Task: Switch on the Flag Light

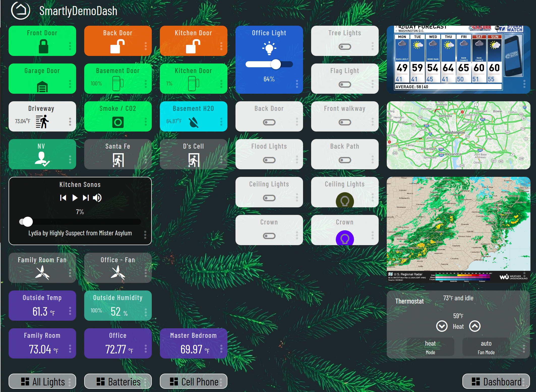Action: pos(345,84)
